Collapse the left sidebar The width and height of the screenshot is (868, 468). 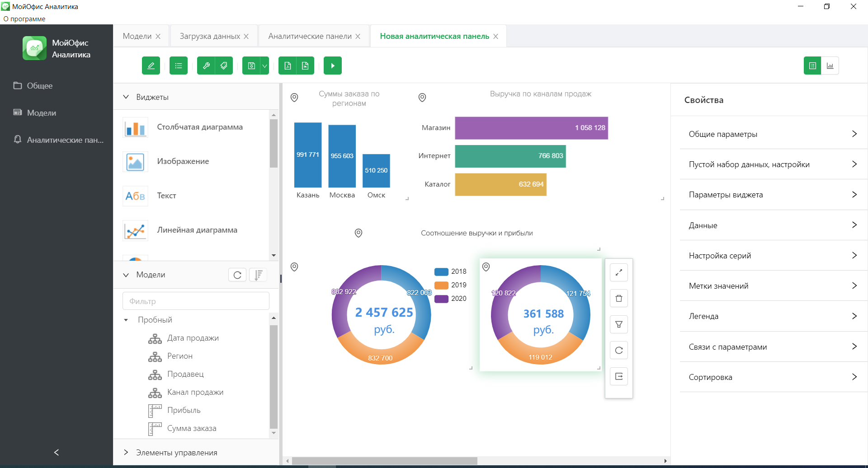[x=57, y=452]
